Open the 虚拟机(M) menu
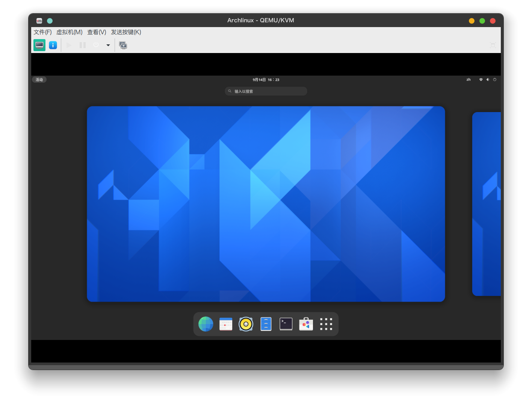532x402 pixels. (69, 32)
